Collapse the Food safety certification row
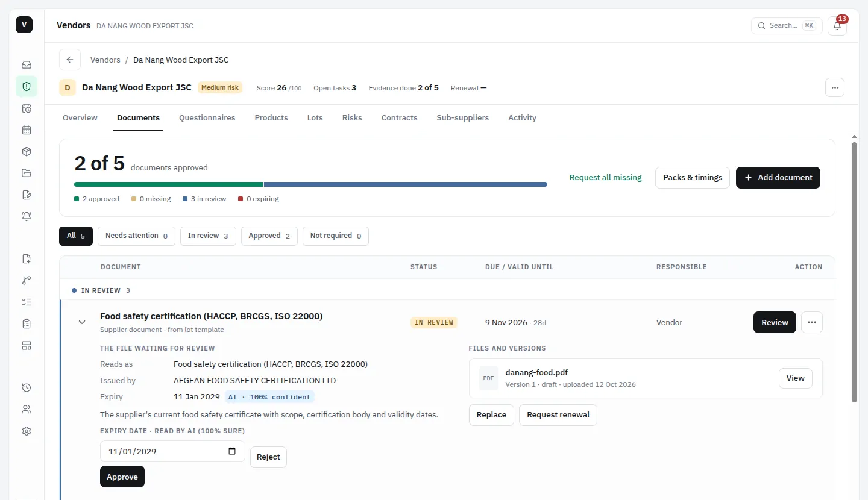The width and height of the screenshot is (868, 500). pos(82,322)
